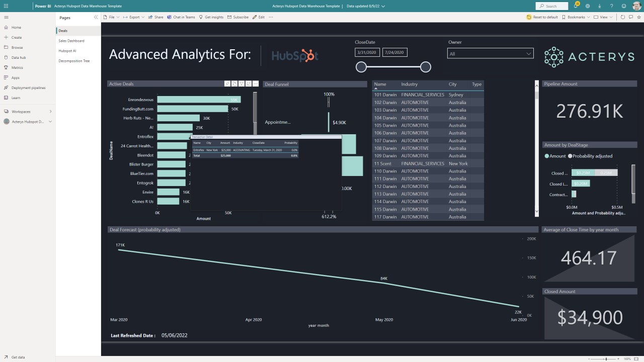Open the app launcher waffle icon
The height and width of the screenshot is (362, 644).
point(6,6)
